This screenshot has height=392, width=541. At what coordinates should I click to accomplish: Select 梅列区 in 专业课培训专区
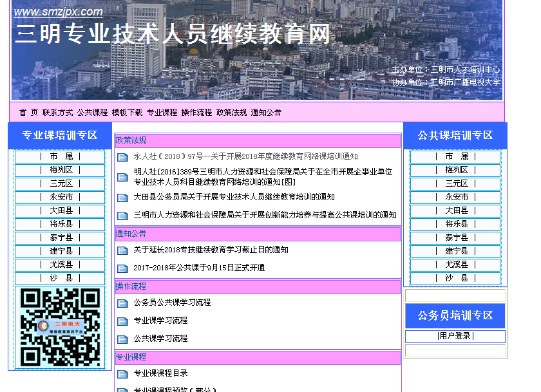(61, 171)
